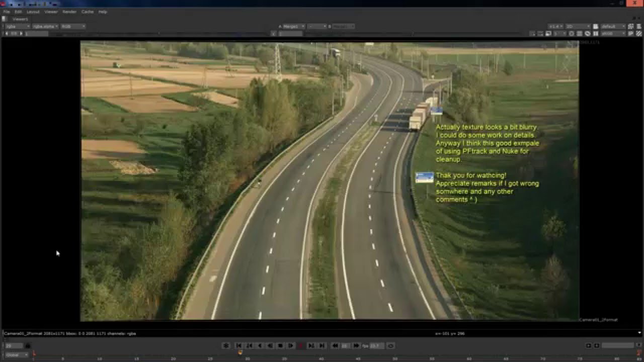Open the B input dropdown
Image resolution: width=644 pixels, height=362 pixels.
click(344, 26)
